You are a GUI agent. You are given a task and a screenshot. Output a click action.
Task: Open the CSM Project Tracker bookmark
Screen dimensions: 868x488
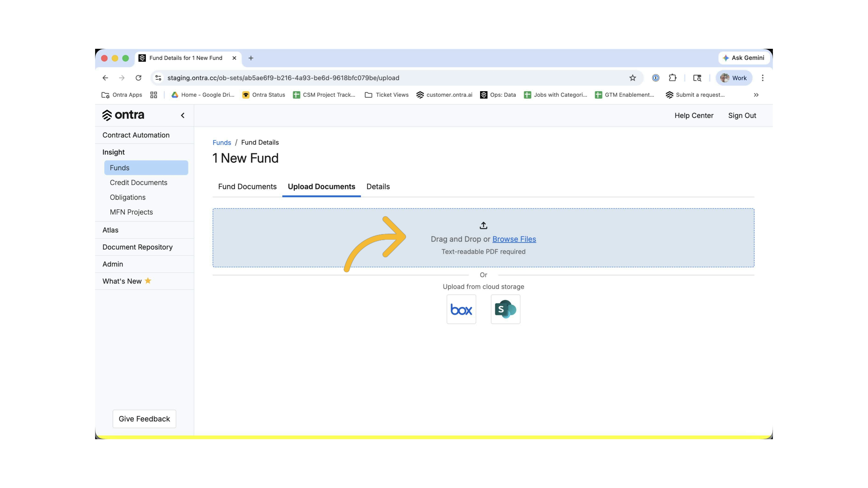[324, 95]
